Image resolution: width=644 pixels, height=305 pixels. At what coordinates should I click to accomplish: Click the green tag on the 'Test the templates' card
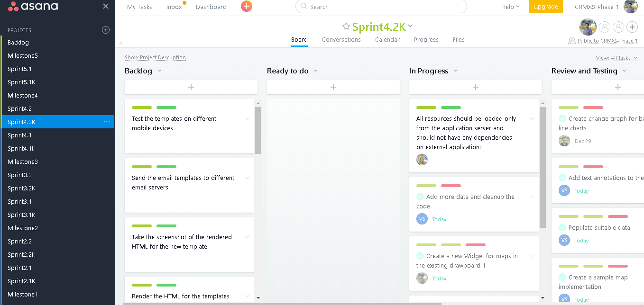pyautogui.click(x=142, y=108)
